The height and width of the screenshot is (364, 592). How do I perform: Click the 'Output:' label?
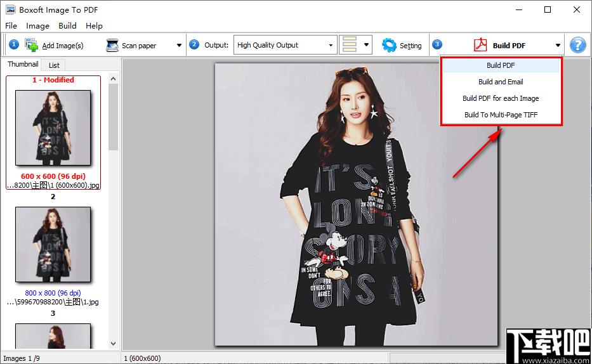click(216, 45)
